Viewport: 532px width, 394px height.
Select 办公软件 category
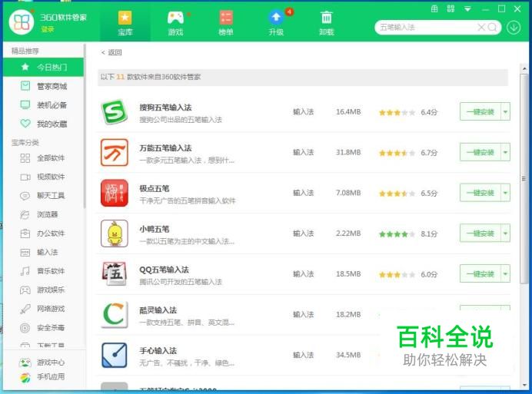[43, 233]
